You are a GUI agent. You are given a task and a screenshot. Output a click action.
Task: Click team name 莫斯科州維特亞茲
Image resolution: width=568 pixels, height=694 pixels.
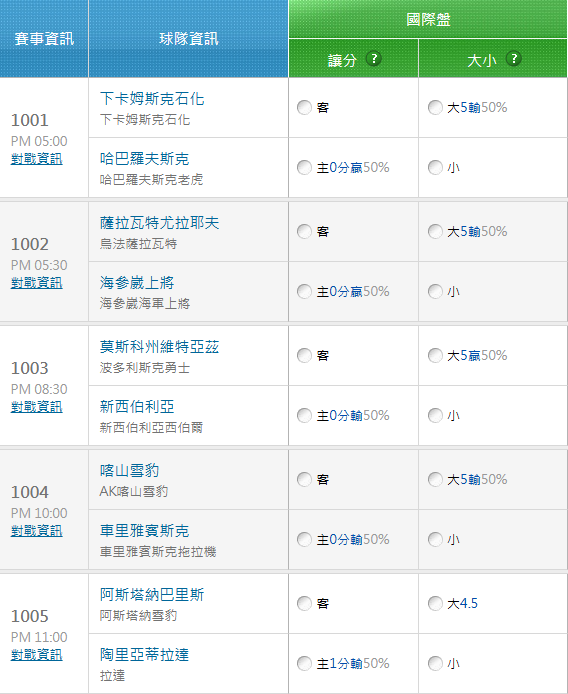tap(159, 347)
